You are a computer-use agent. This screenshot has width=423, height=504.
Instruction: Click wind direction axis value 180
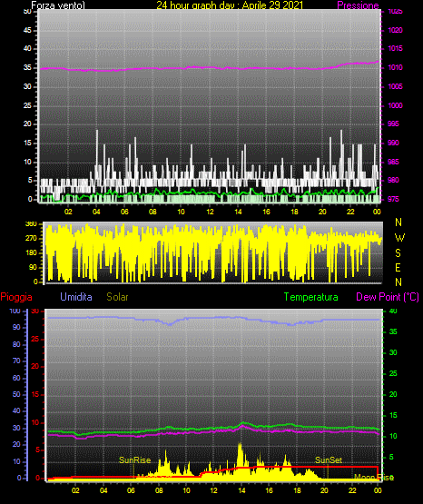coord(31,253)
